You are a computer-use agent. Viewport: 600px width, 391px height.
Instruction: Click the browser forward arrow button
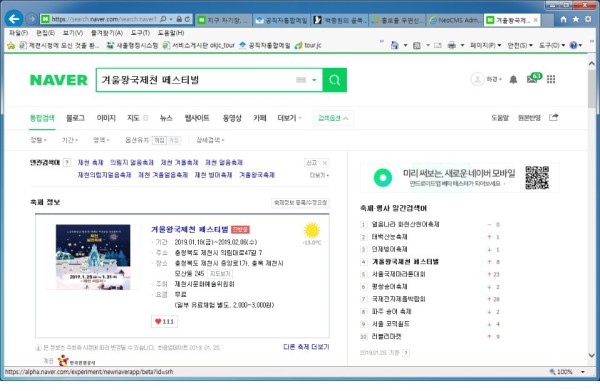32,19
